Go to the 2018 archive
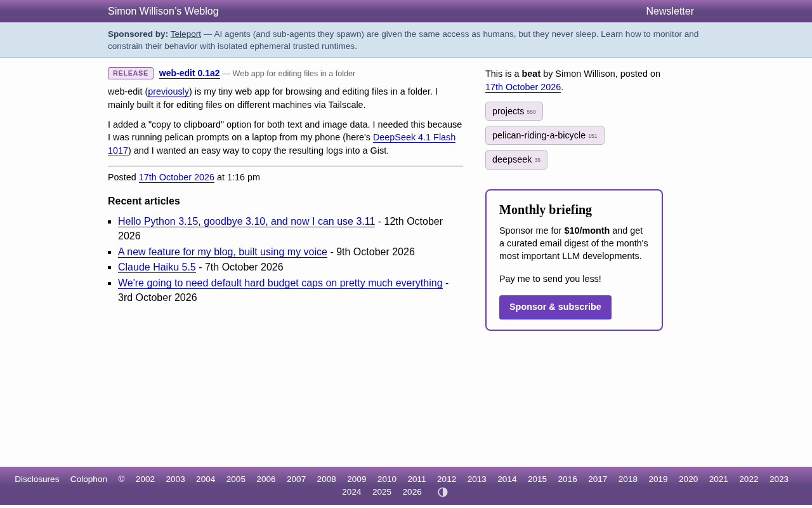Screen dimensions: 812x508 (628, 479)
